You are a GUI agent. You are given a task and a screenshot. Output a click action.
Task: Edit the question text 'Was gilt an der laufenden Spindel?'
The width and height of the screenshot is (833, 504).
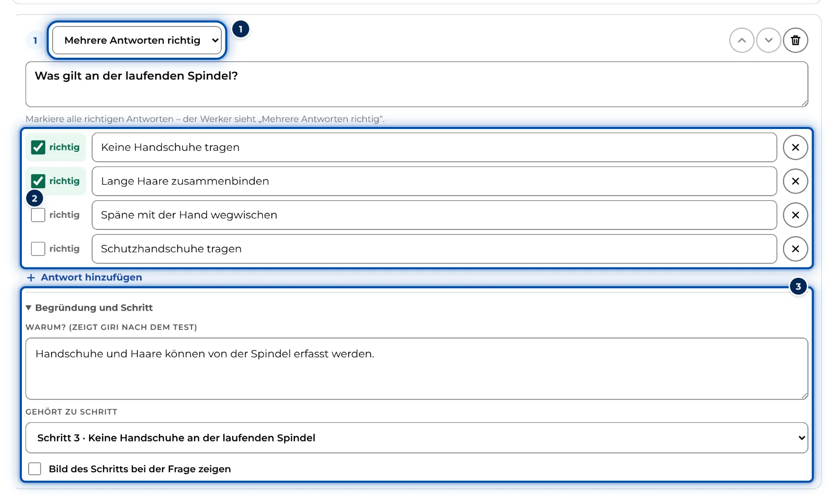pos(416,84)
